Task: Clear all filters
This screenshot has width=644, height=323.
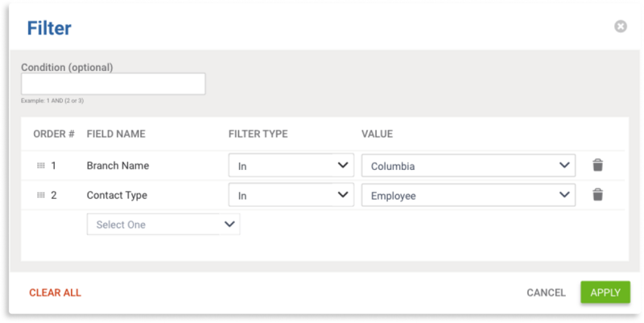Action: [55, 292]
